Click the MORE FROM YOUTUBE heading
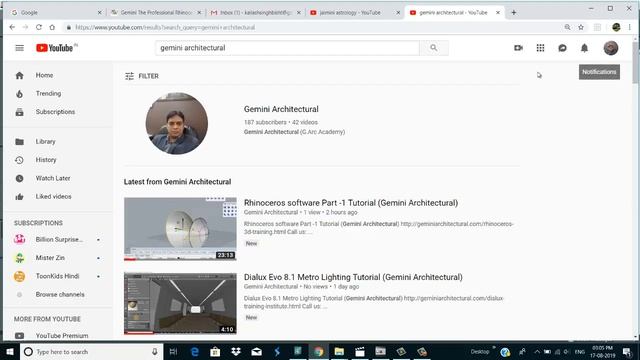The image size is (640, 360). click(47, 319)
